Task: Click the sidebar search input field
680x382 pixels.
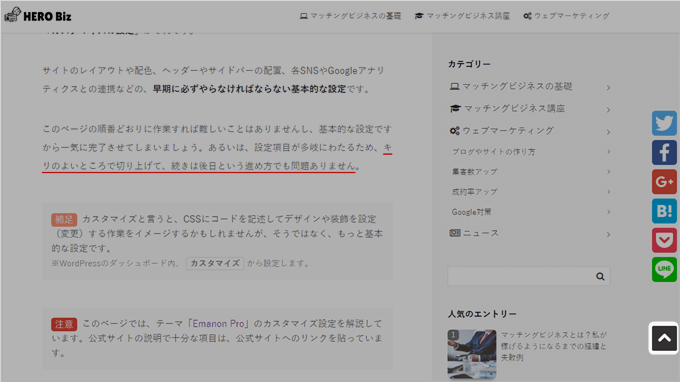Action: [520, 276]
